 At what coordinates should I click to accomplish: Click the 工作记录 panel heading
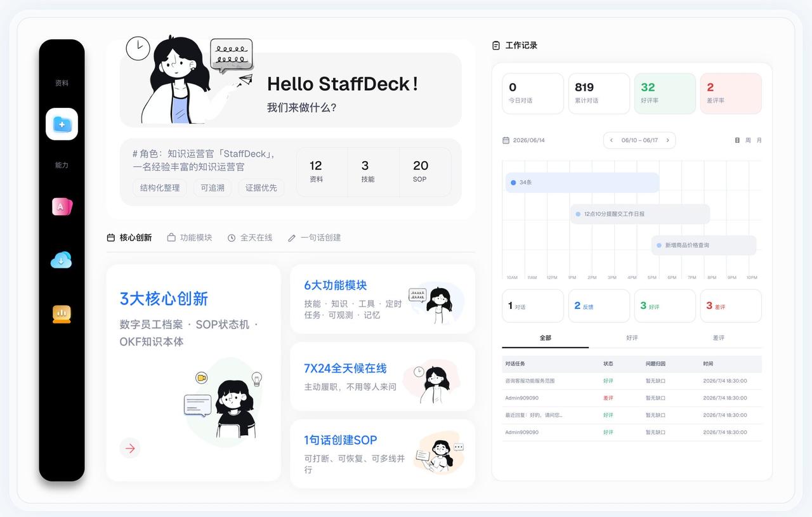521,46
